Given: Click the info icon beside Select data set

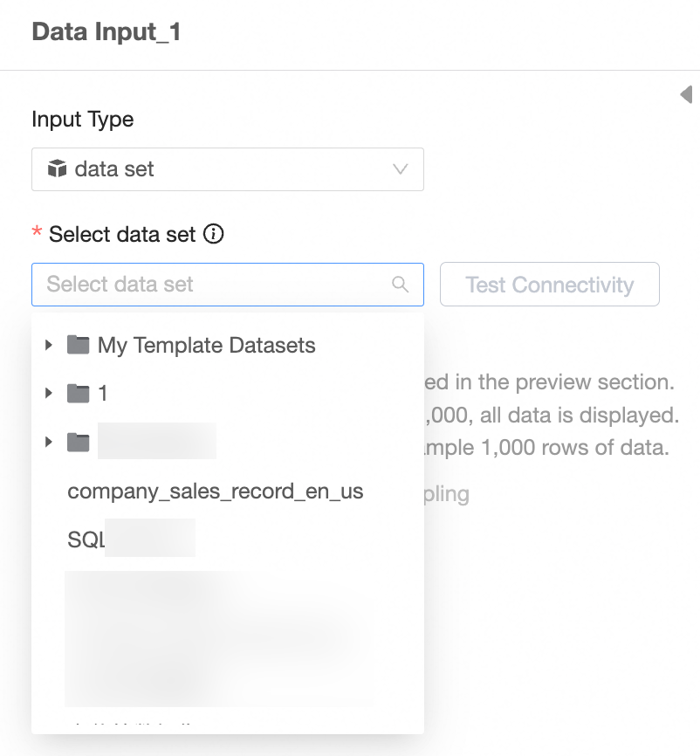Looking at the screenshot, I should 214,234.
